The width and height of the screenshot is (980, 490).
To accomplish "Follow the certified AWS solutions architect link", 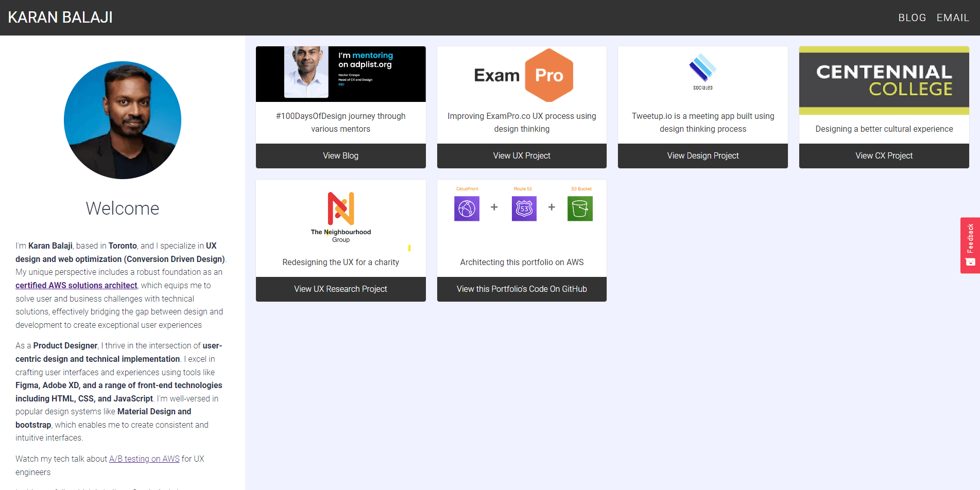I will click(x=76, y=285).
